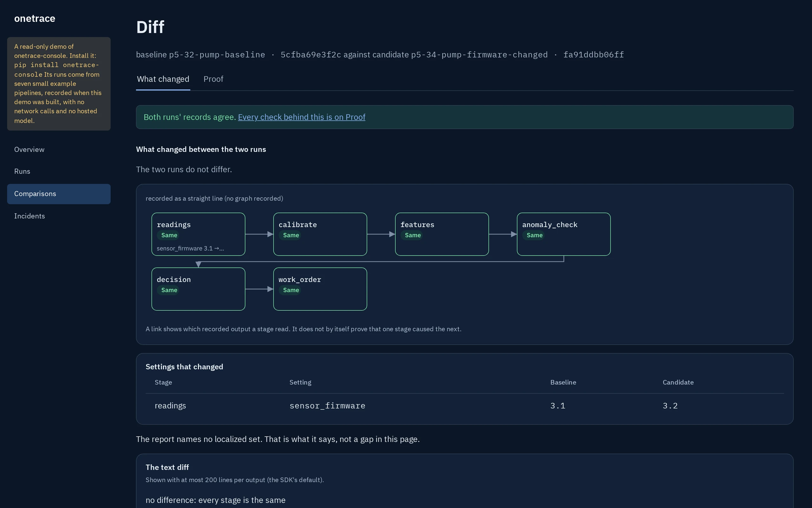Click 'no difference: every stage is the same'
812x508 pixels.
tap(215, 500)
